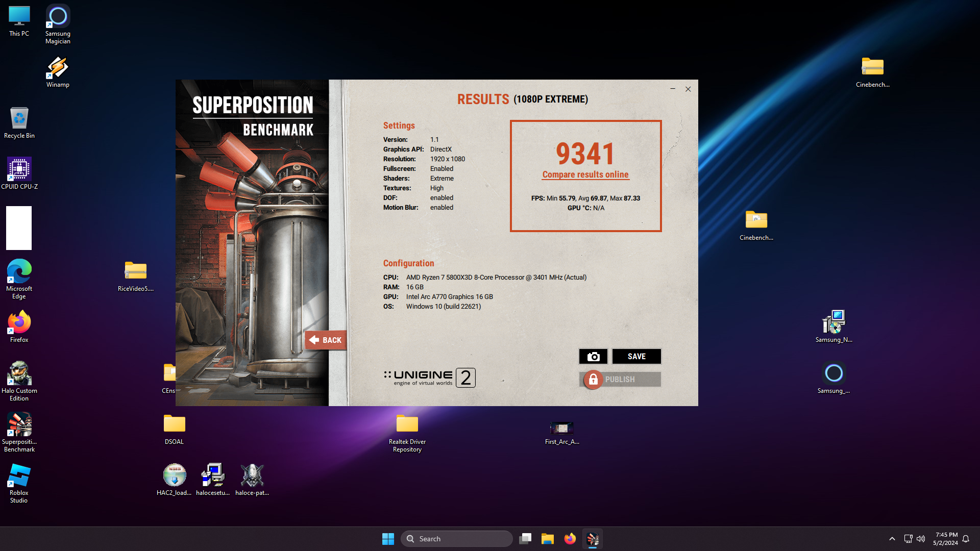Click the CPU text AMD Ryzen 7 5800X3D
The image size is (980, 551).
pos(496,278)
